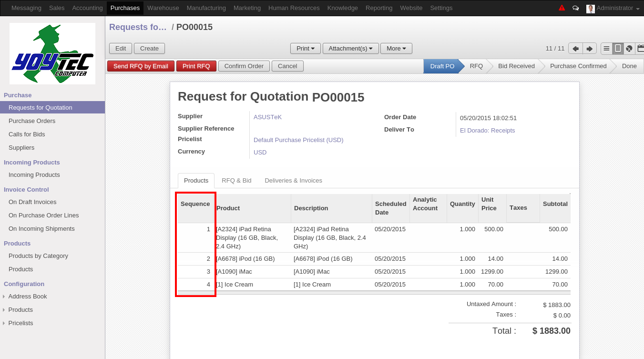644x359 pixels.
Task: Select the [A1090] iMac product cell
Action: [253, 272]
